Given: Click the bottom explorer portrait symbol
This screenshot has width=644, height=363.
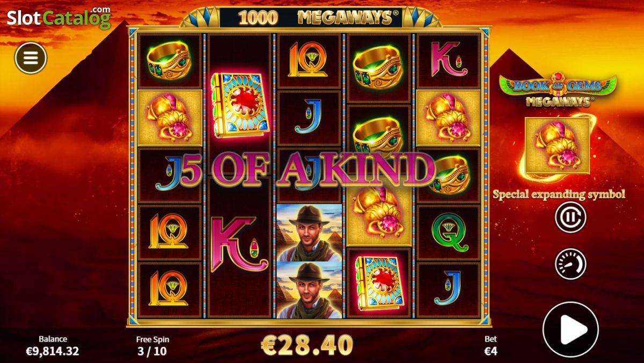Looking at the screenshot, I should coord(309,290).
